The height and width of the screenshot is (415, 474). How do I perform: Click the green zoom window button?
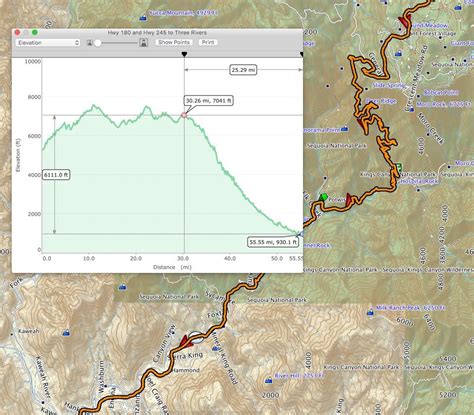tap(35, 32)
